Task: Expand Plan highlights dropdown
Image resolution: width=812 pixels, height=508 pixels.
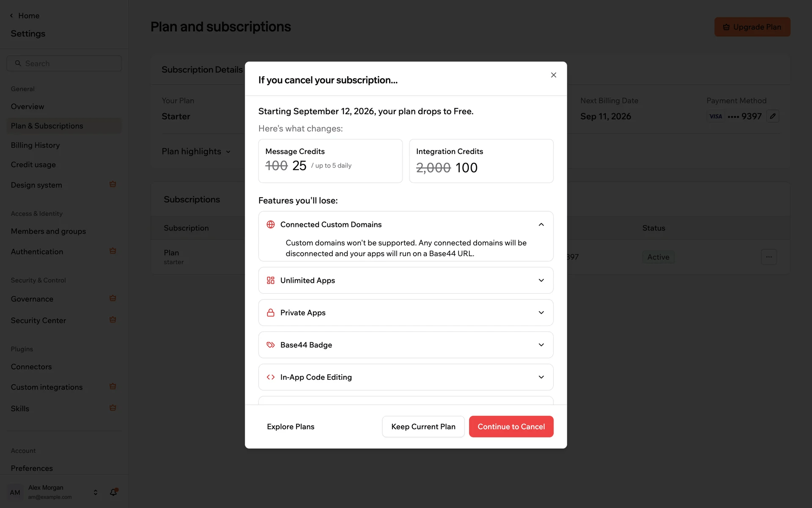Action: click(x=196, y=152)
